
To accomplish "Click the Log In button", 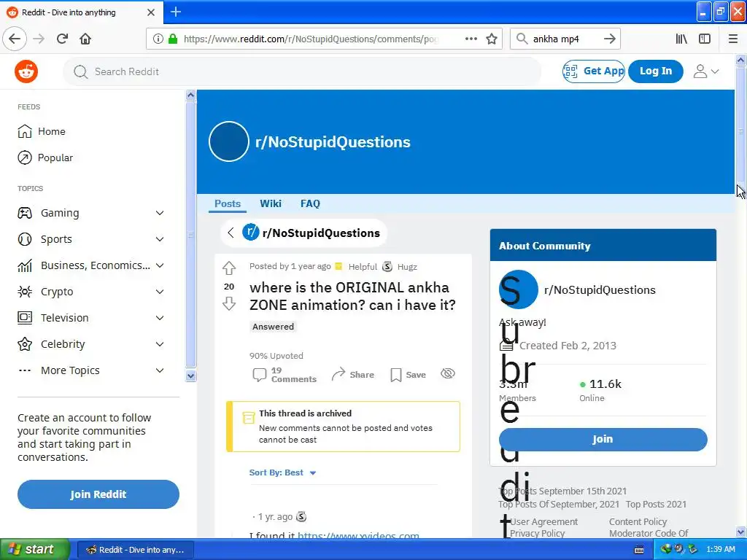I will pyautogui.click(x=656, y=71).
